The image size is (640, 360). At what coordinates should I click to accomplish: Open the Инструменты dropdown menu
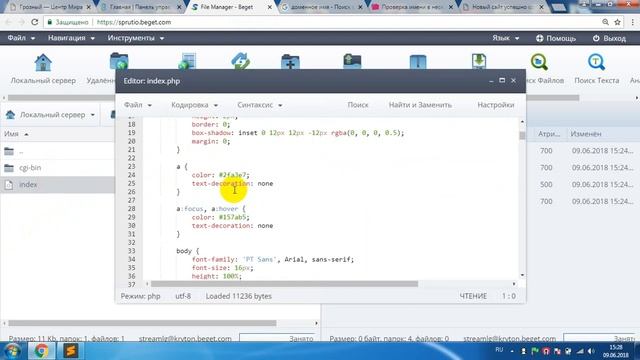136,38
